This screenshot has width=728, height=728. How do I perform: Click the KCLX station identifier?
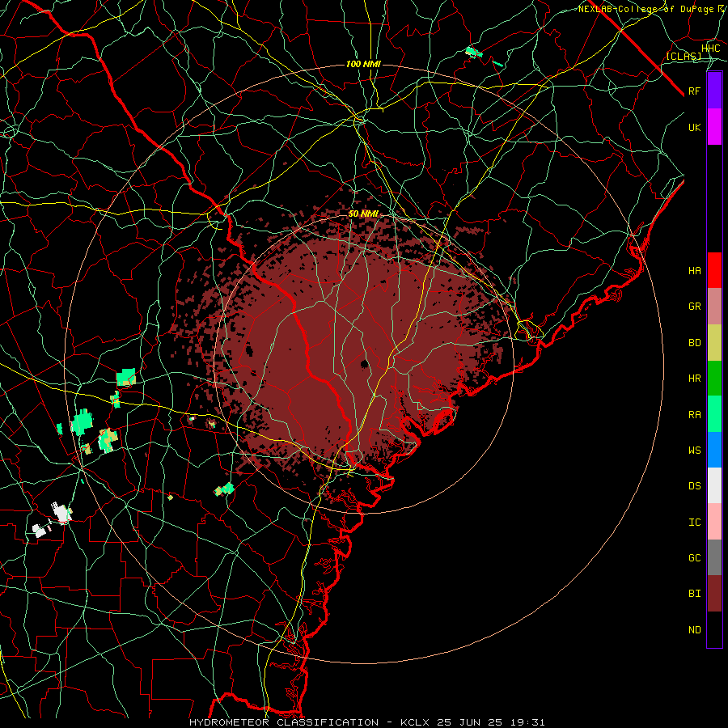pos(415,722)
